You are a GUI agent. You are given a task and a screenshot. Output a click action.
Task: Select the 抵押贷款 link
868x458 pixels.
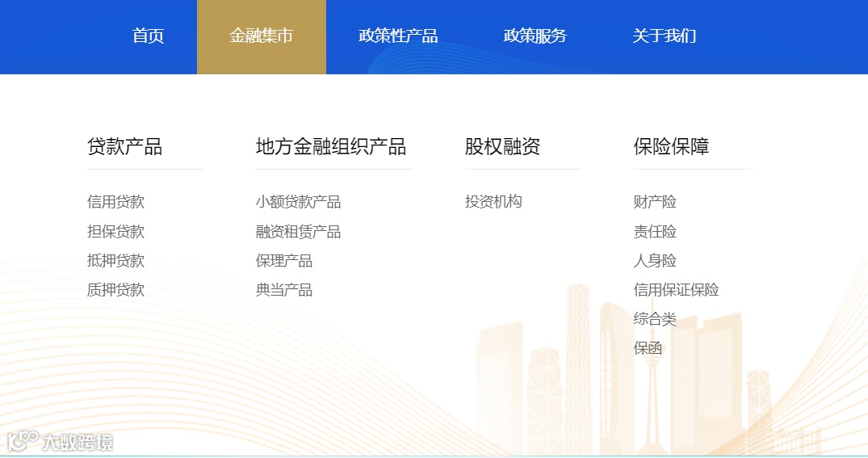(x=115, y=260)
